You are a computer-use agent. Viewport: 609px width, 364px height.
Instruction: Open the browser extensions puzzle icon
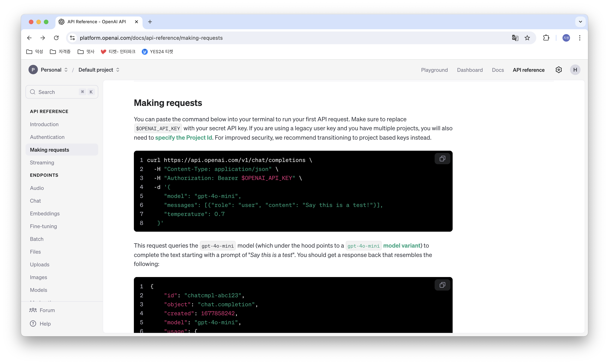tap(546, 38)
